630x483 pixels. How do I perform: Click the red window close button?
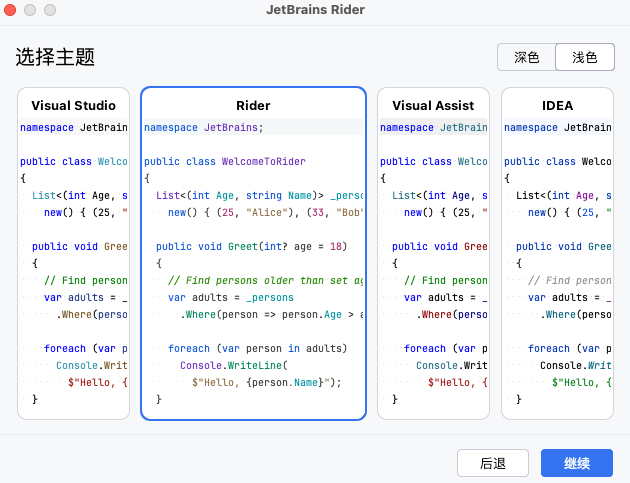(x=10, y=10)
